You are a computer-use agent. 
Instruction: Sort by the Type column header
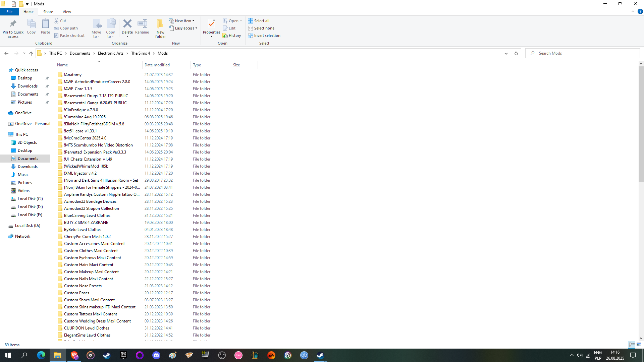pos(211,65)
